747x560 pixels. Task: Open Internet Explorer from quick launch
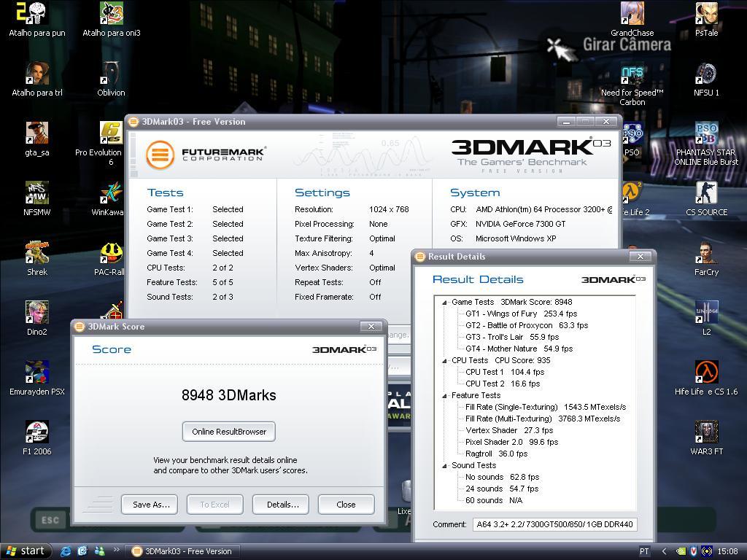pos(66,551)
